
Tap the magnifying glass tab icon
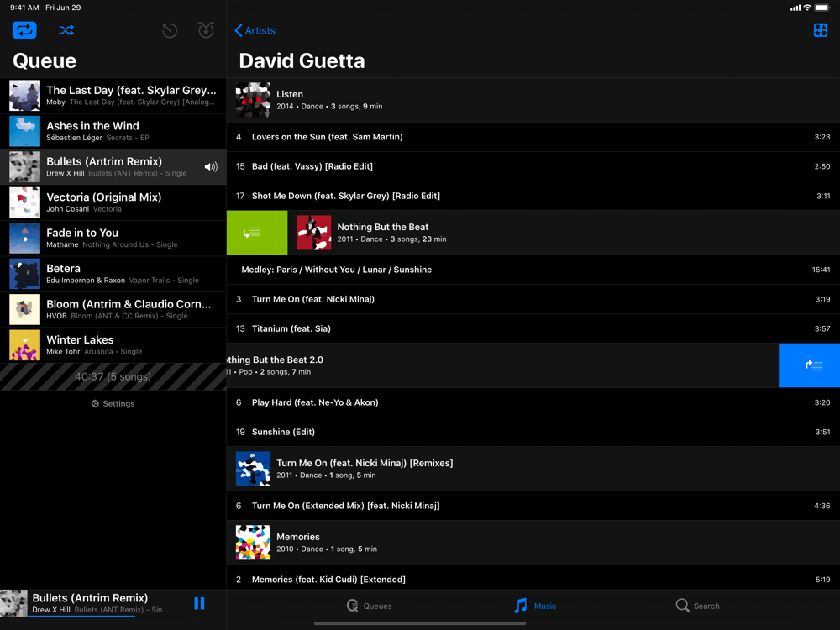[x=682, y=606]
